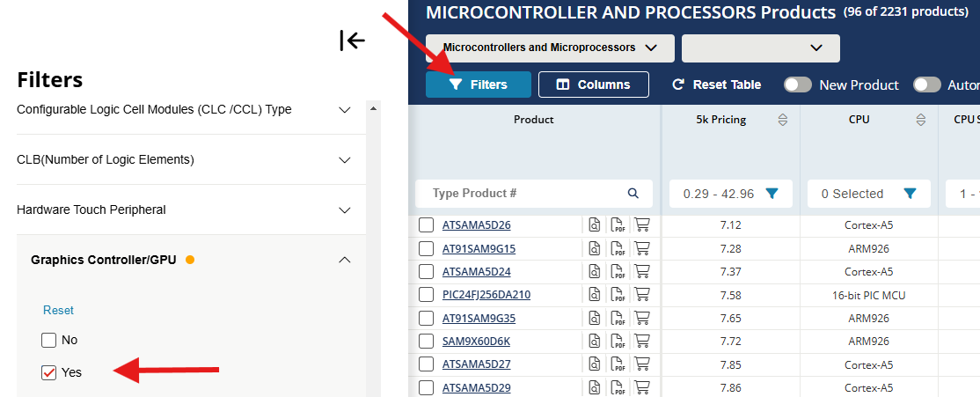Open the CPU column filter funnel
This screenshot has width=980, height=397.
click(910, 194)
